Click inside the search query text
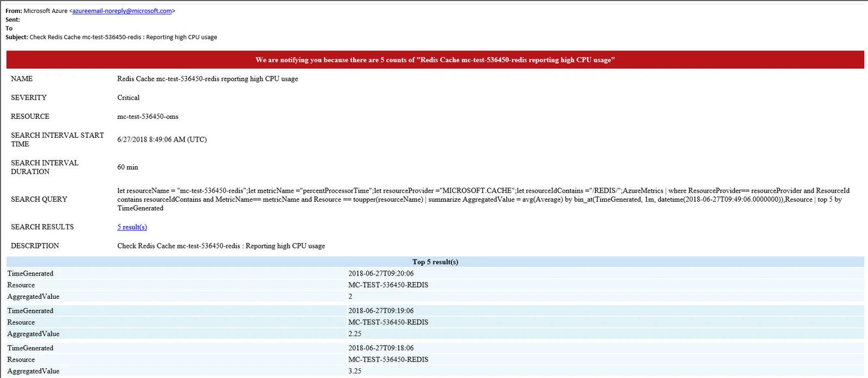868x378 pixels. [483, 199]
